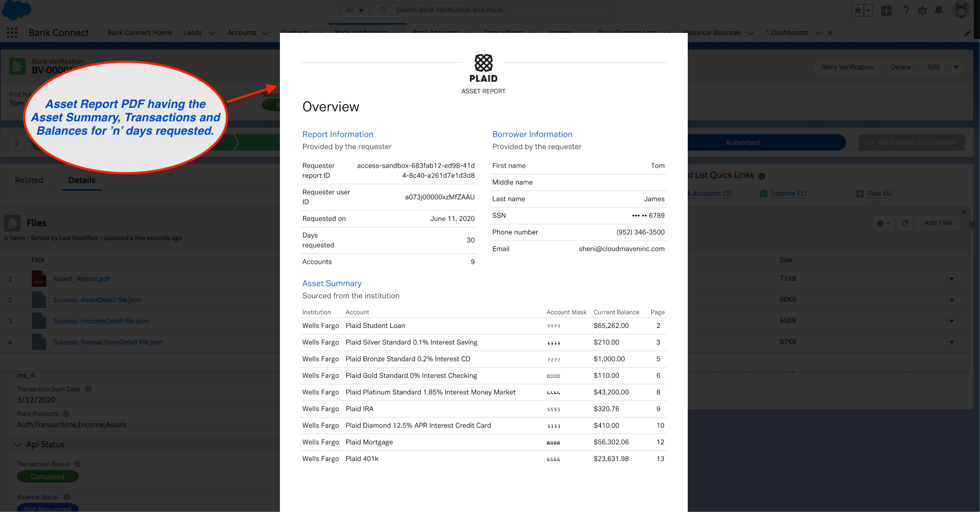This screenshot has width=980, height=512.
Task: Click the user avatar profile icon
Action: coord(962,9)
